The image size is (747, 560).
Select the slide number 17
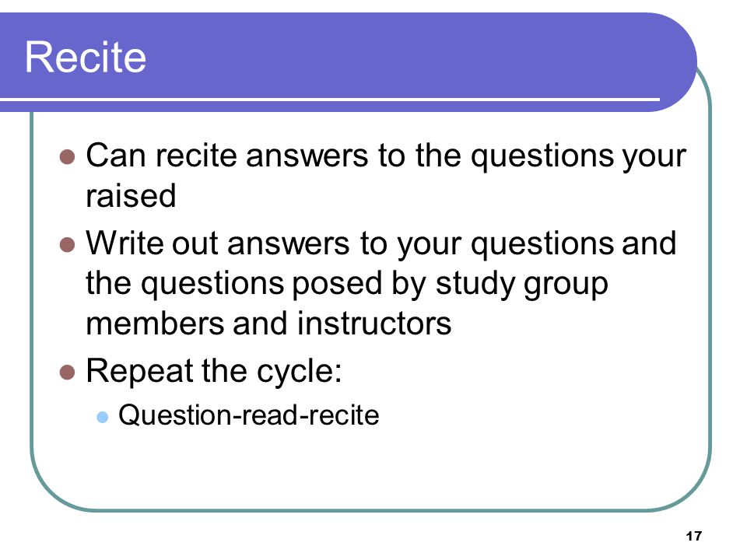[693, 536]
